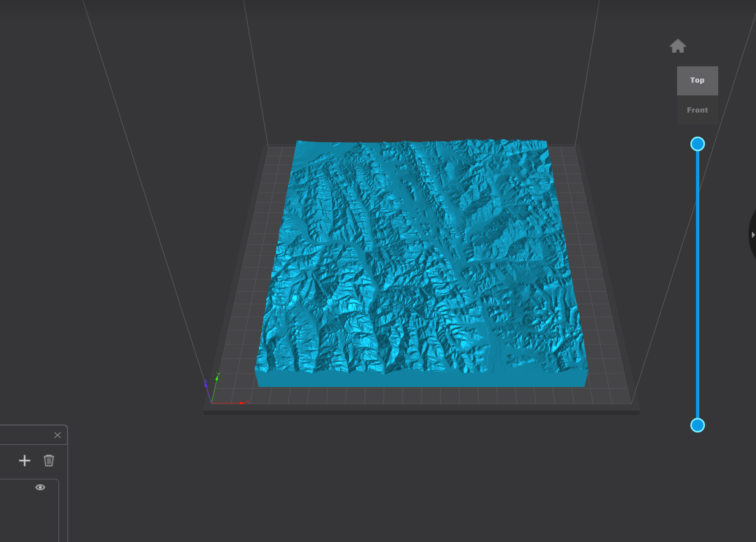Click the build plate's dark front edge
The image size is (756, 542).
pyautogui.click(x=422, y=412)
